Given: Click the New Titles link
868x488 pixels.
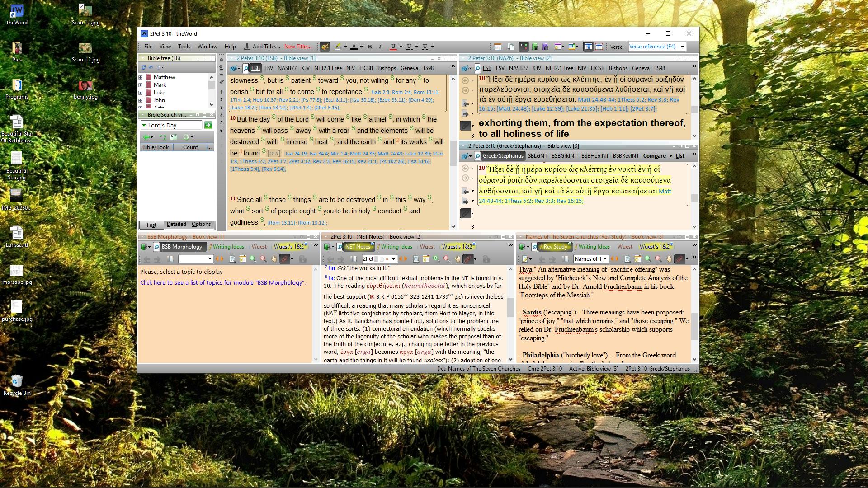Looking at the screenshot, I should pos(298,47).
